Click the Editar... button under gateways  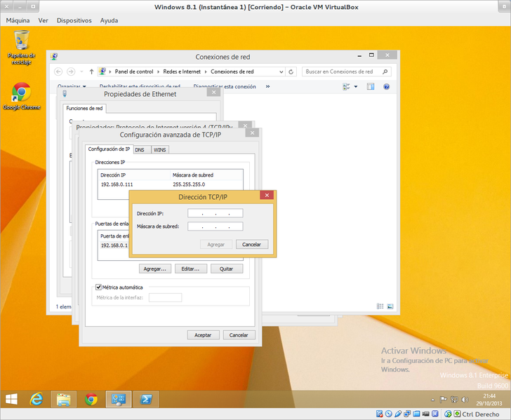tap(190, 269)
